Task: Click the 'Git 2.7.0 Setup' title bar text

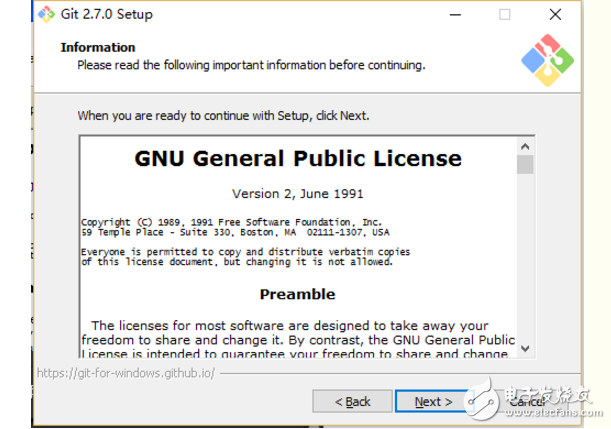Action: pos(110,15)
